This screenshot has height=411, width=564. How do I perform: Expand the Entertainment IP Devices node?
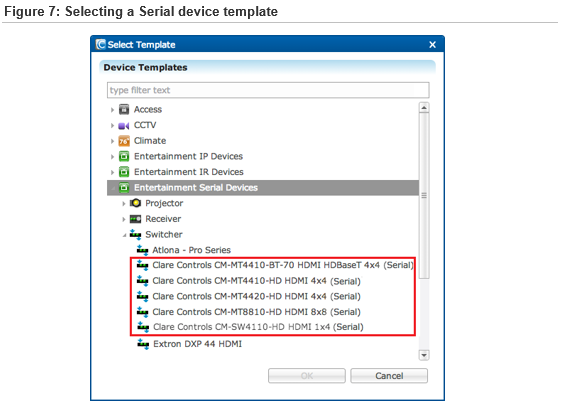(x=112, y=157)
